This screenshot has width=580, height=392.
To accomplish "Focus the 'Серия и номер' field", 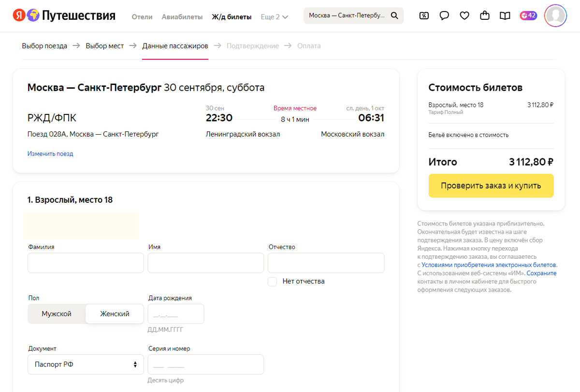I will (x=206, y=364).
